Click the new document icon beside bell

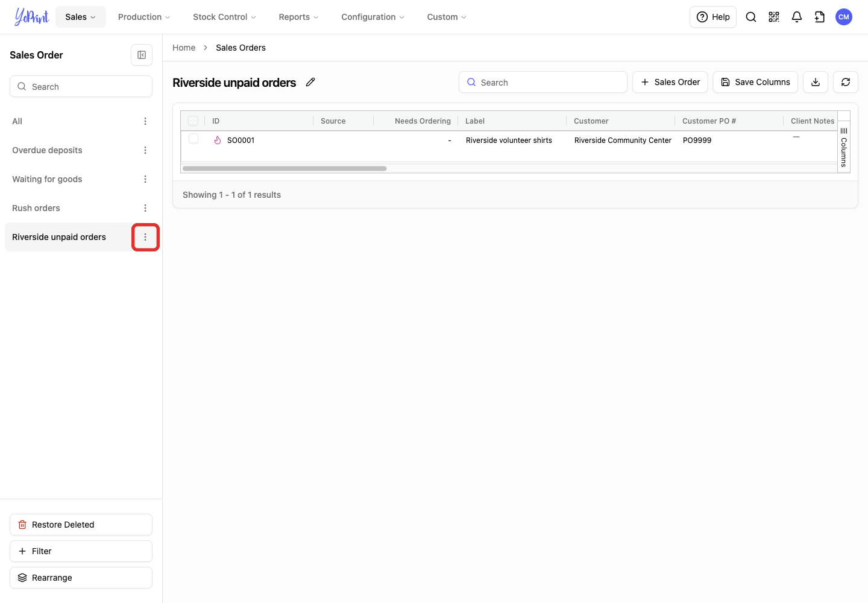click(x=820, y=17)
